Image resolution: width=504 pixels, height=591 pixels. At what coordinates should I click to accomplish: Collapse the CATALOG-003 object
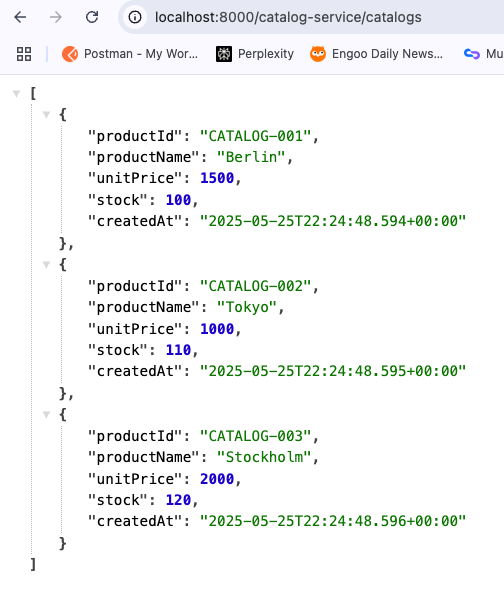pyautogui.click(x=46, y=415)
